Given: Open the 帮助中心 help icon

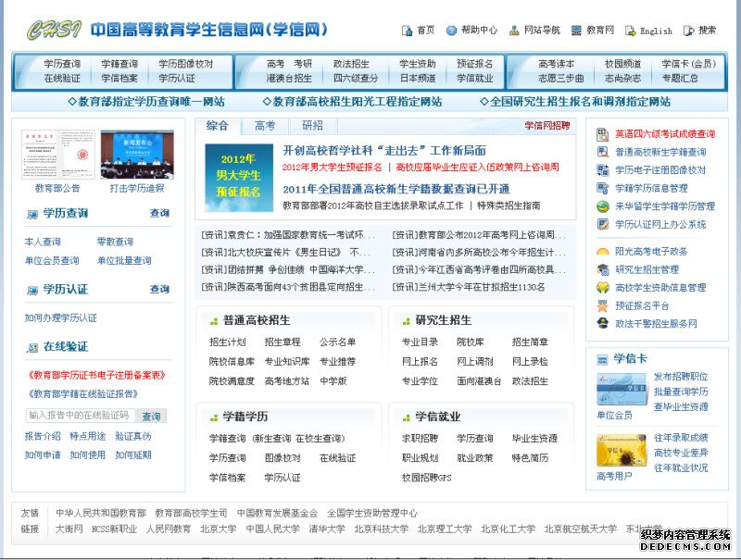Looking at the screenshot, I should (x=451, y=31).
